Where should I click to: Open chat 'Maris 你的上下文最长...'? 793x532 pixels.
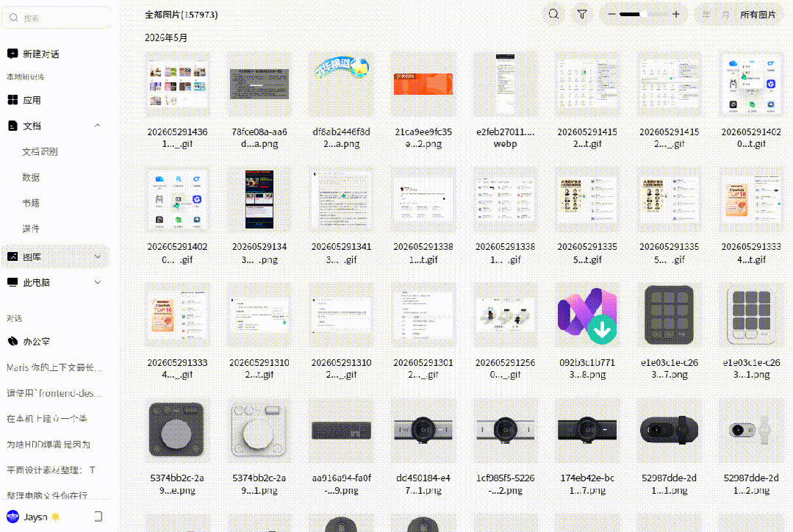[x=54, y=367]
